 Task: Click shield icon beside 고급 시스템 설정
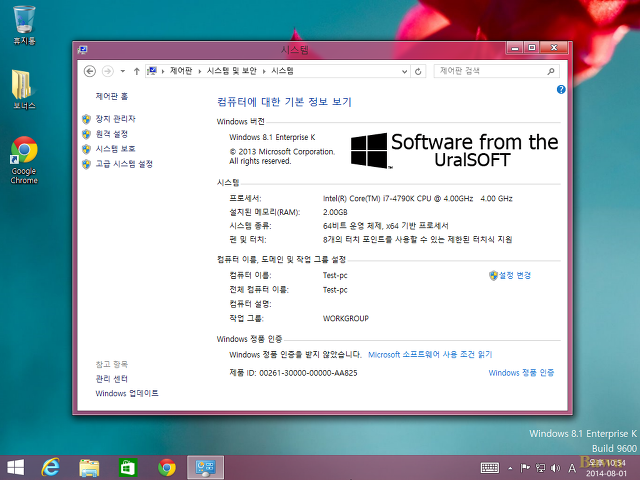86,164
